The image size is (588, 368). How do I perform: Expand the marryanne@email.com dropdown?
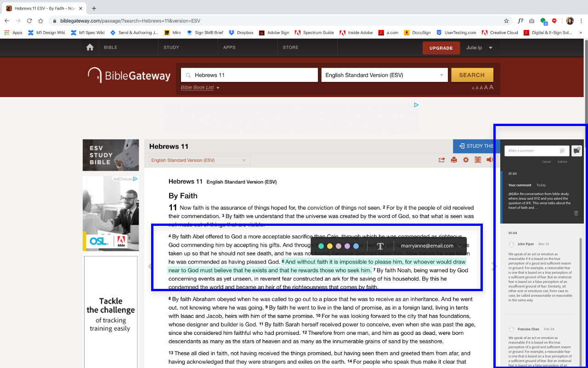[x=460, y=246]
